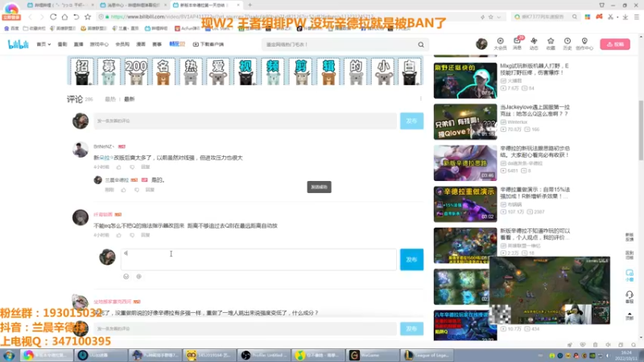The height and width of the screenshot is (362, 644).
Task: Open 消息 messages icon with red badge
Action: click(517, 43)
